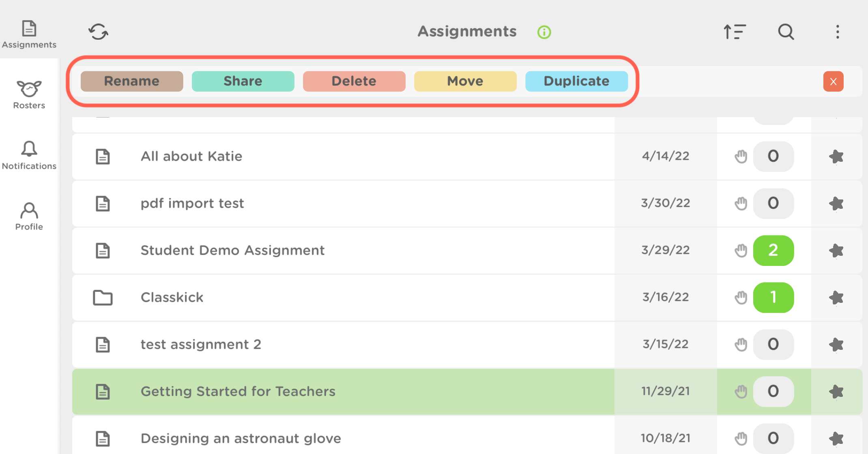The height and width of the screenshot is (454, 868).
Task: Open the Profile sidebar icon
Action: point(29,215)
